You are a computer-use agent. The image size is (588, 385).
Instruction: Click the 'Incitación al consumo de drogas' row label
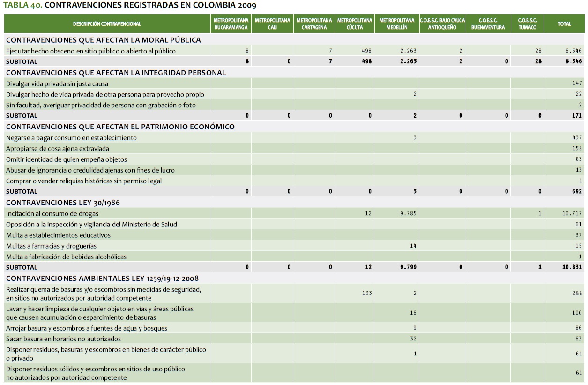pyautogui.click(x=52, y=214)
